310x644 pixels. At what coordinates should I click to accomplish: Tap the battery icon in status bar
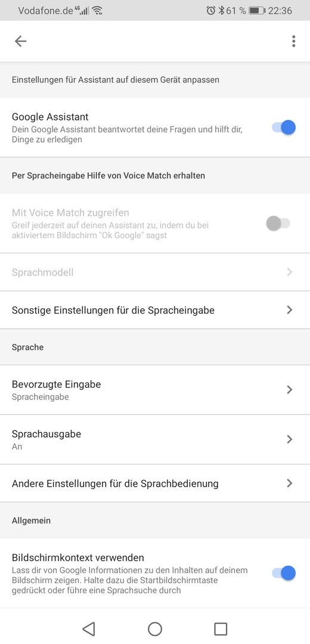pos(257,11)
